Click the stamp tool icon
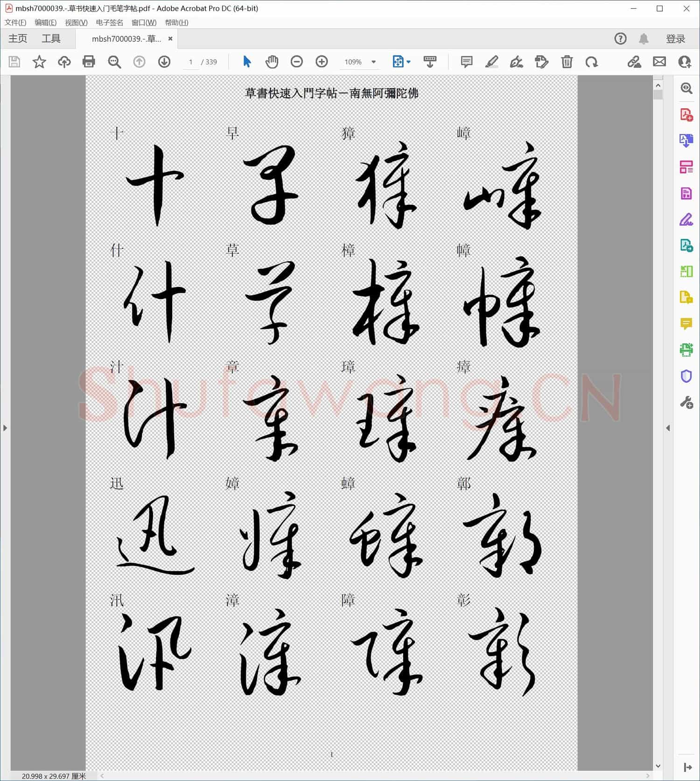 coord(541,62)
